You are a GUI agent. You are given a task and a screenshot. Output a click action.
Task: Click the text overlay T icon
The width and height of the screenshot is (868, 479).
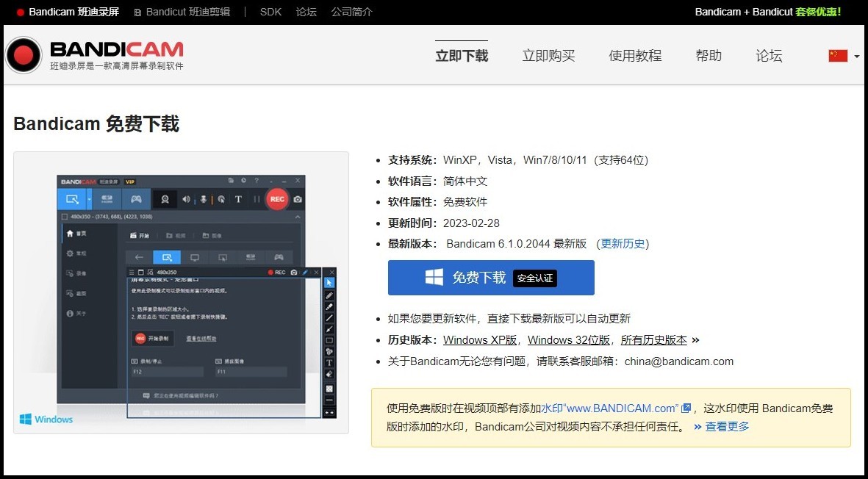coord(239,199)
